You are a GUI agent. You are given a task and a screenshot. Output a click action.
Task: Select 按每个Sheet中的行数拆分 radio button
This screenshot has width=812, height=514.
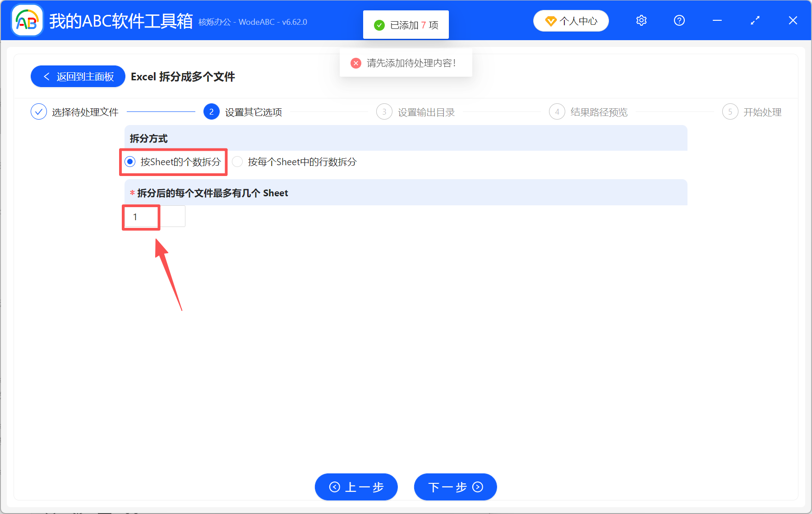(237, 162)
